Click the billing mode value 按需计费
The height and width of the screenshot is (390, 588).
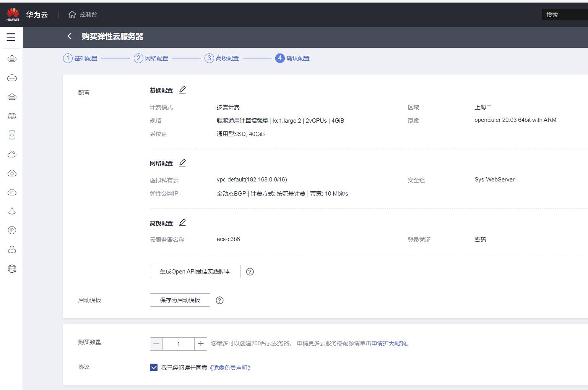(x=228, y=107)
